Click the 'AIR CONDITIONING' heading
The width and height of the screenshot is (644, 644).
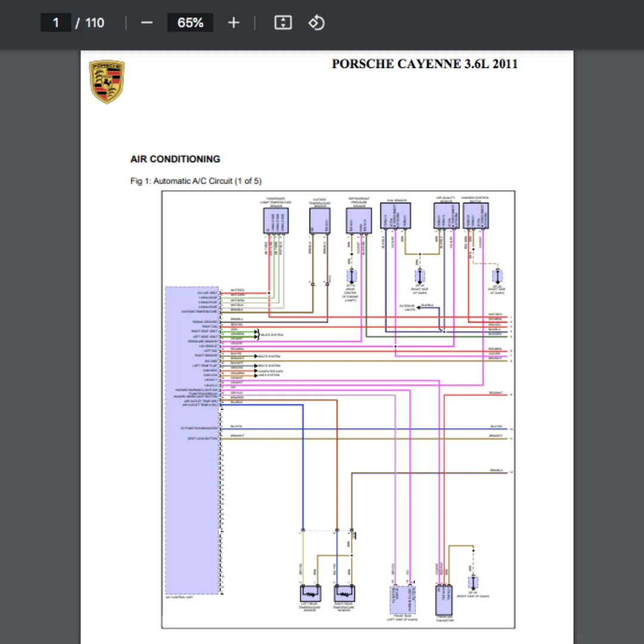click(x=175, y=159)
